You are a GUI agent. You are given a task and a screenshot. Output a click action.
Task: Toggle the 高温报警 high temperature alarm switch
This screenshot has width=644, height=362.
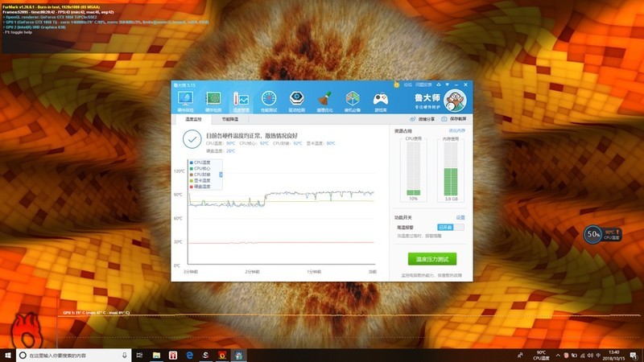click(451, 227)
